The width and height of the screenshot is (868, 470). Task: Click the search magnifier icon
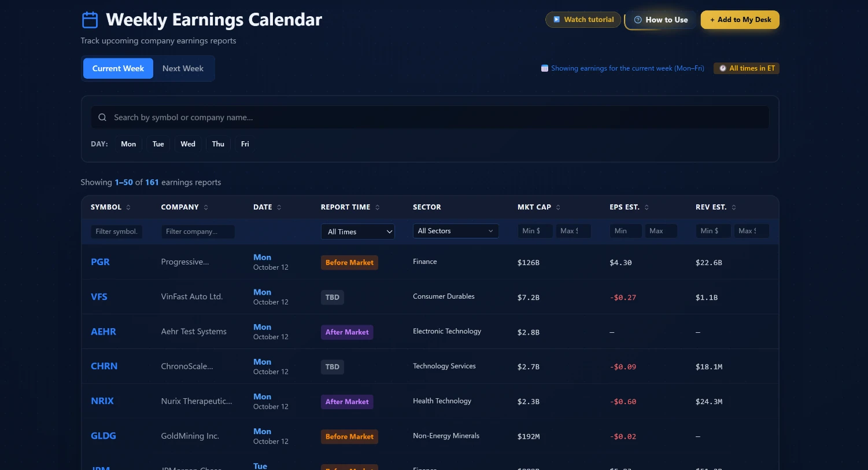pyautogui.click(x=102, y=117)
